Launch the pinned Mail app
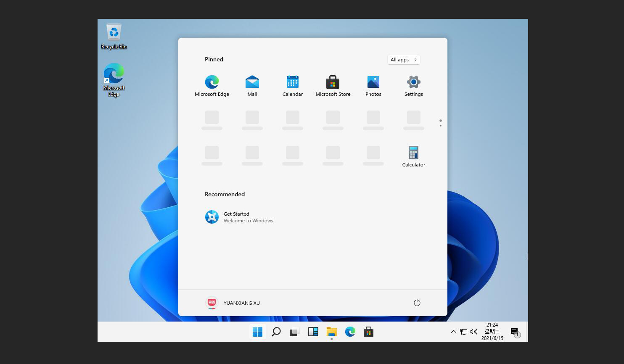The image size is (624, 364). coord(252,86)
